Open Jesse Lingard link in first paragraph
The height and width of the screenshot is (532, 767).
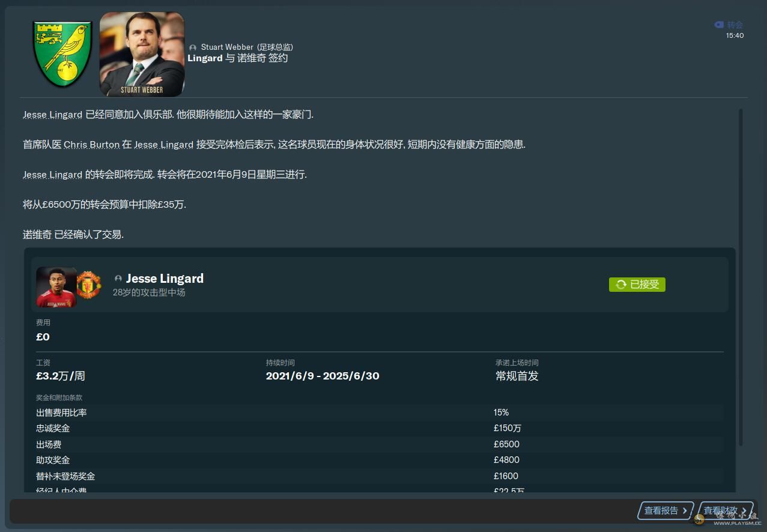click(52, 115)
